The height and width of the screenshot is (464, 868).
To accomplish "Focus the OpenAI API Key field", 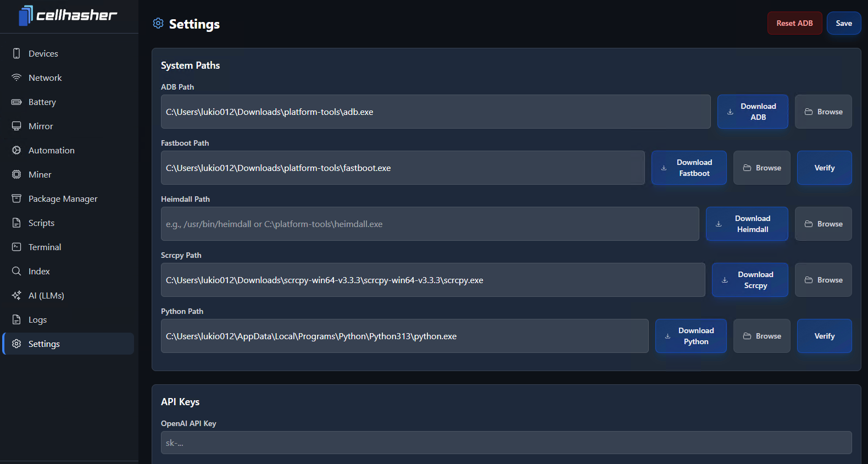I will point(505,443).
